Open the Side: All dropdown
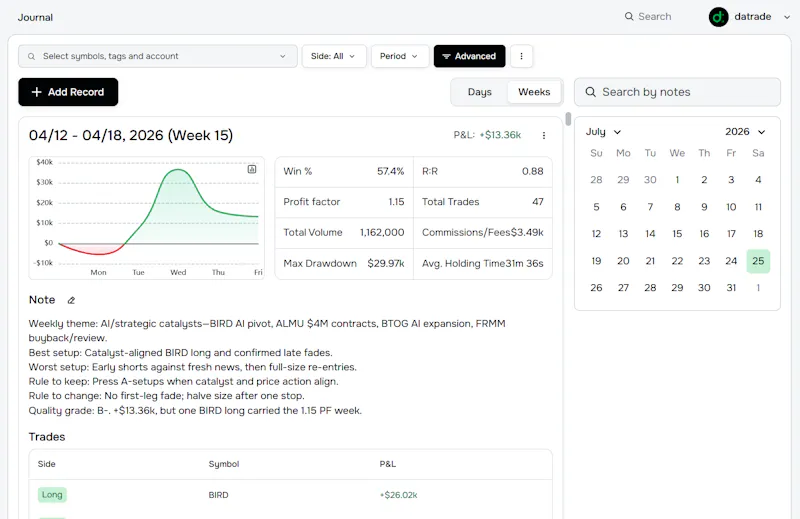 pos(334,56)
